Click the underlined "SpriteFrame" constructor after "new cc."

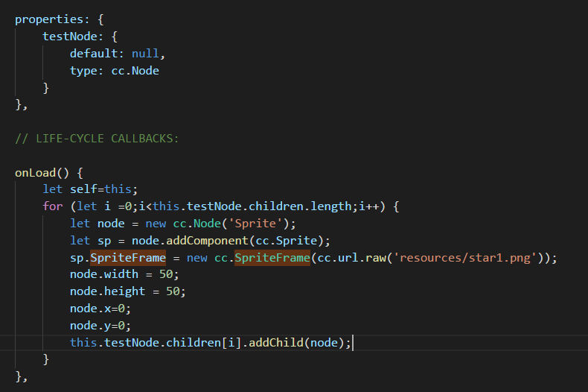click(271, 258)
